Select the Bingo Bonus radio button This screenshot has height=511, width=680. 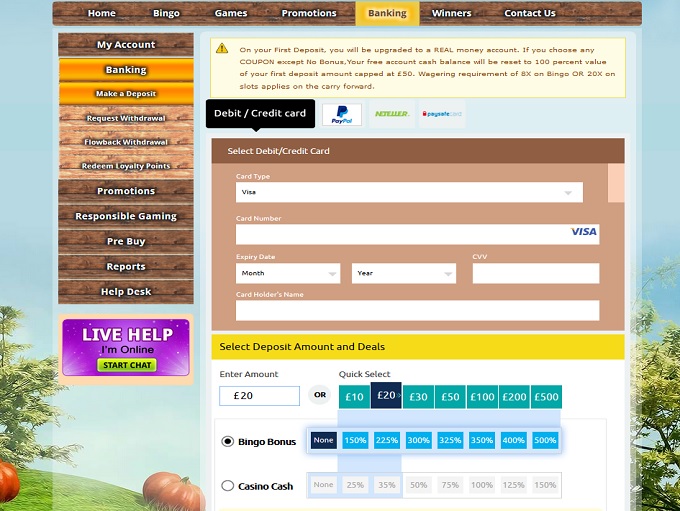[x=228, y=441]
